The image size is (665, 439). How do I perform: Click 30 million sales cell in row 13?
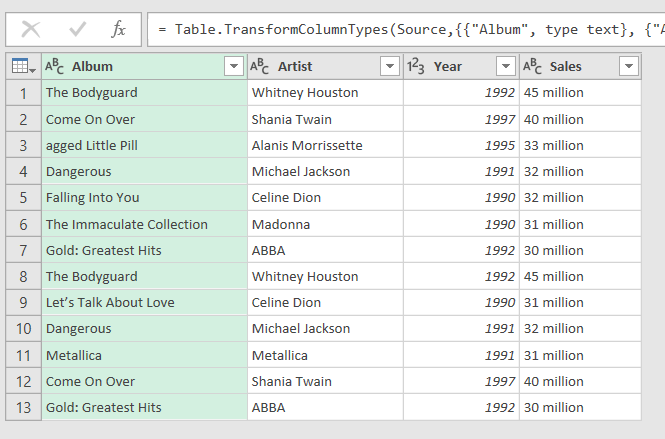pyautogui.click(x=580, y=408)
